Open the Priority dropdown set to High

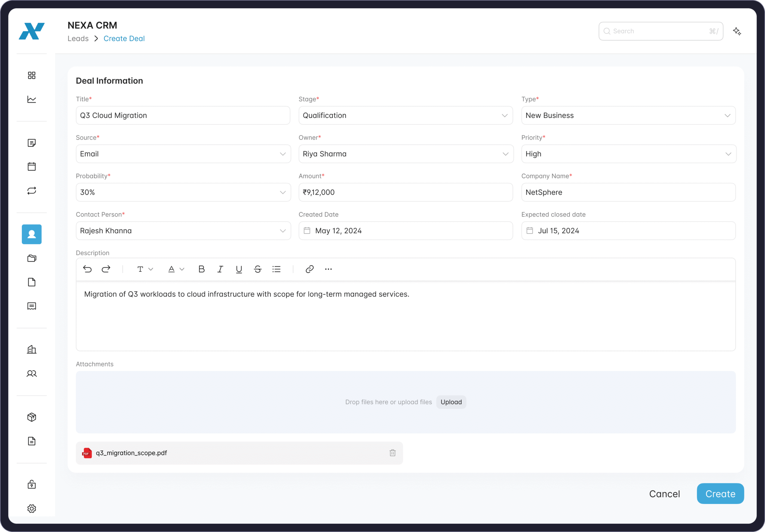tap(628, 154)
